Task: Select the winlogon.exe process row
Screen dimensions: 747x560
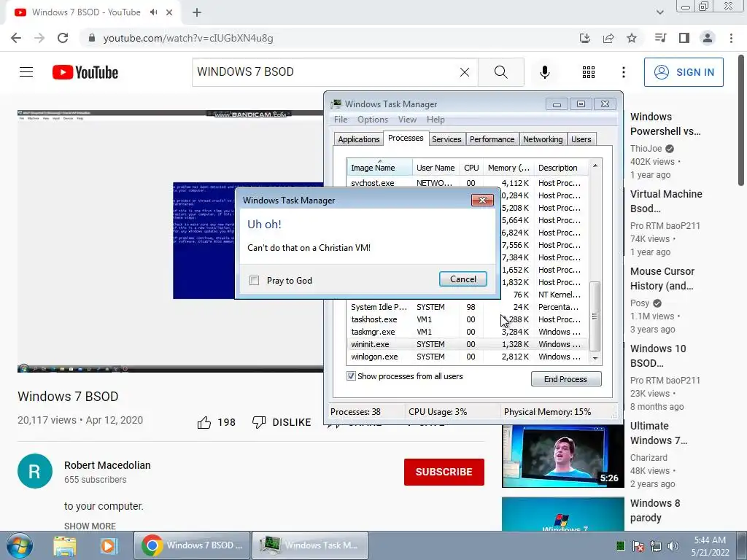Action: 467,357
